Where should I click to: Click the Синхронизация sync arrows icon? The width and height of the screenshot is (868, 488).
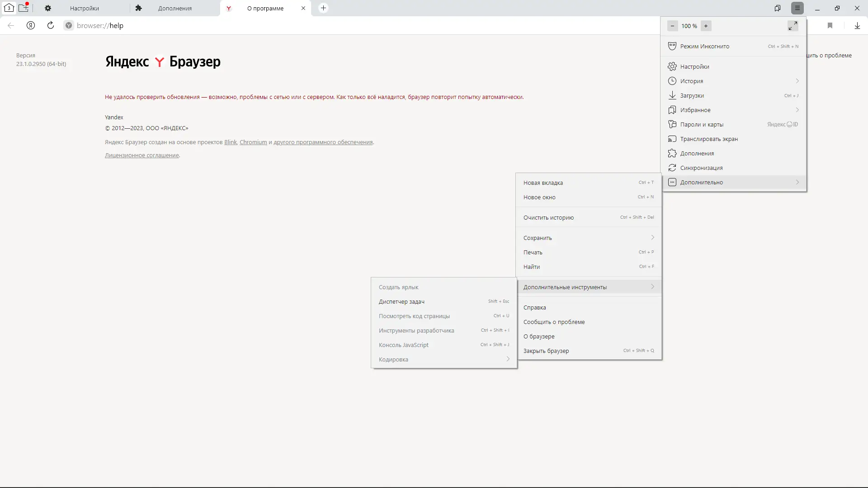(x=672, y=168)
